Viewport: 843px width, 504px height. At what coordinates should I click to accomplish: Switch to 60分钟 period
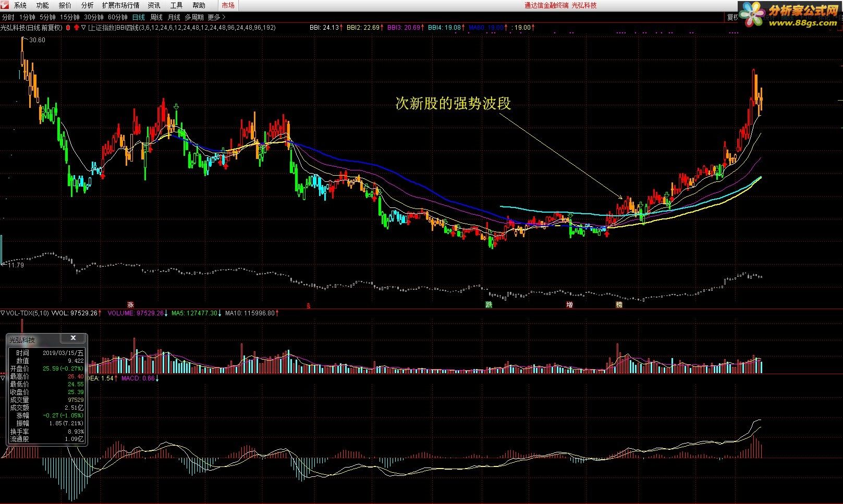point(118,18)
